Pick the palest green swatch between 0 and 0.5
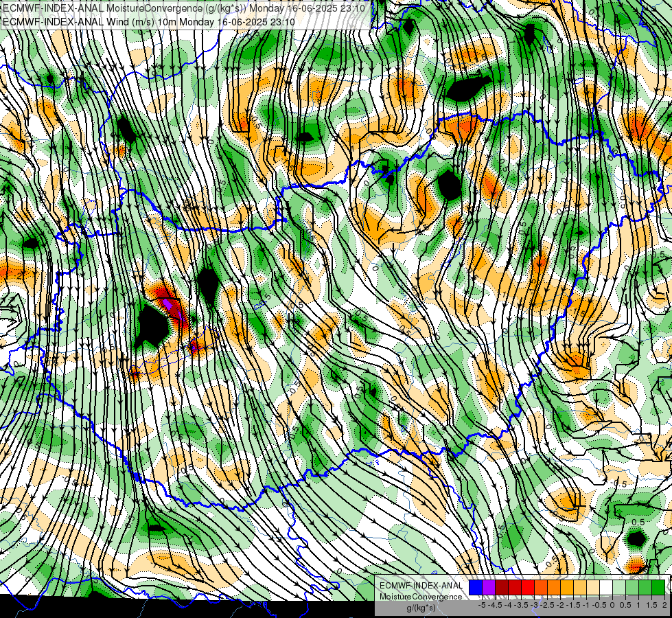 pyautogui.click(x=619, y=588)
